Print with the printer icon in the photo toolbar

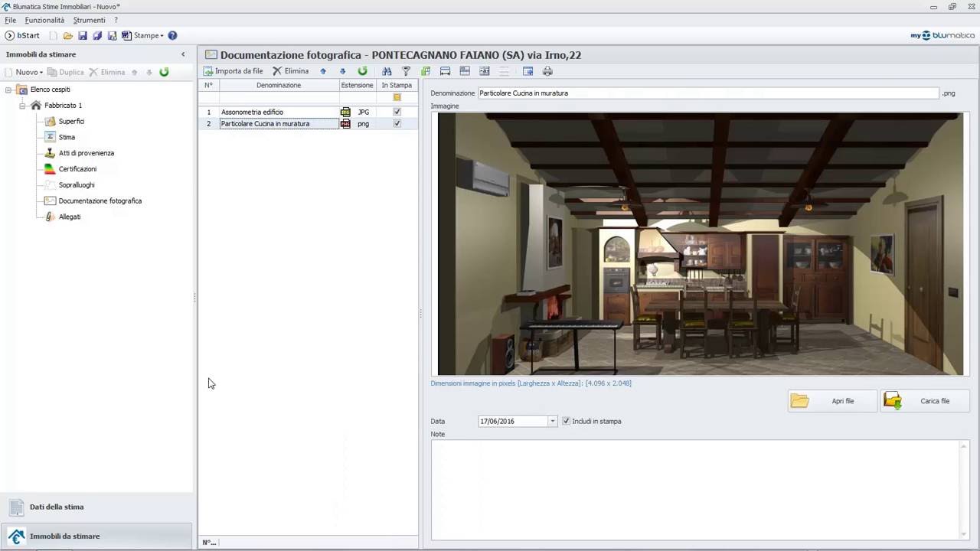coord(547,71)
